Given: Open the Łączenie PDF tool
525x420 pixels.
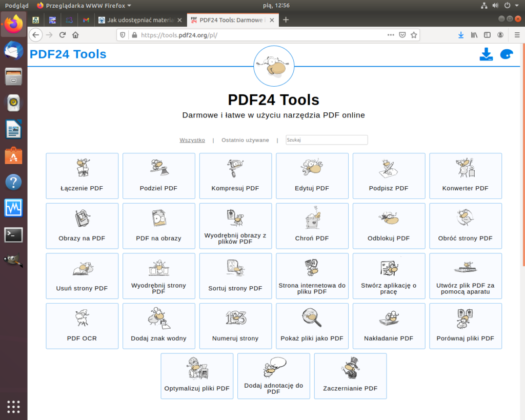Looking at the screenshot, I should 82,176.
